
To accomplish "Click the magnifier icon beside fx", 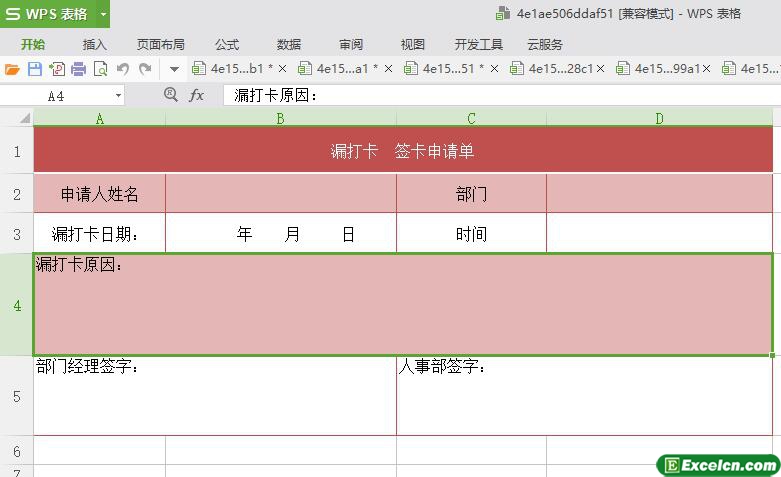I will tap(171, 94).
